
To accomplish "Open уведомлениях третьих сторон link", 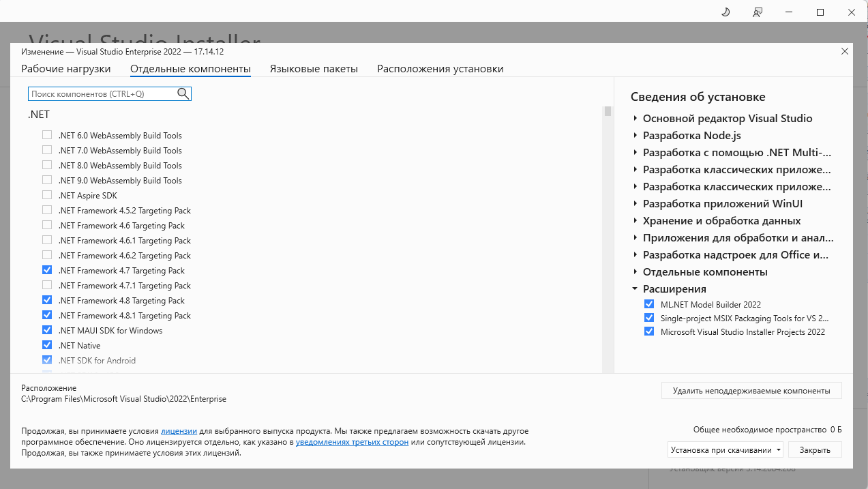I will [x=352, y=442].
